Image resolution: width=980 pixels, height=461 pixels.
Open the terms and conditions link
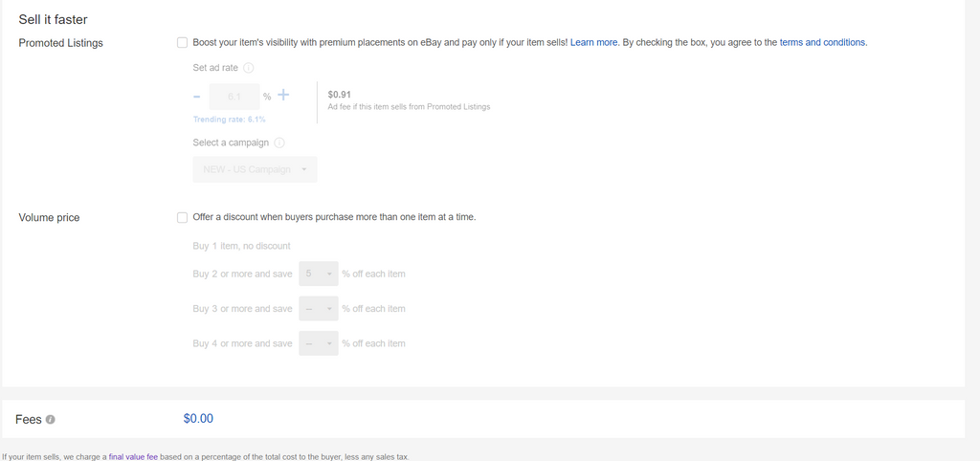click(822, 42)
